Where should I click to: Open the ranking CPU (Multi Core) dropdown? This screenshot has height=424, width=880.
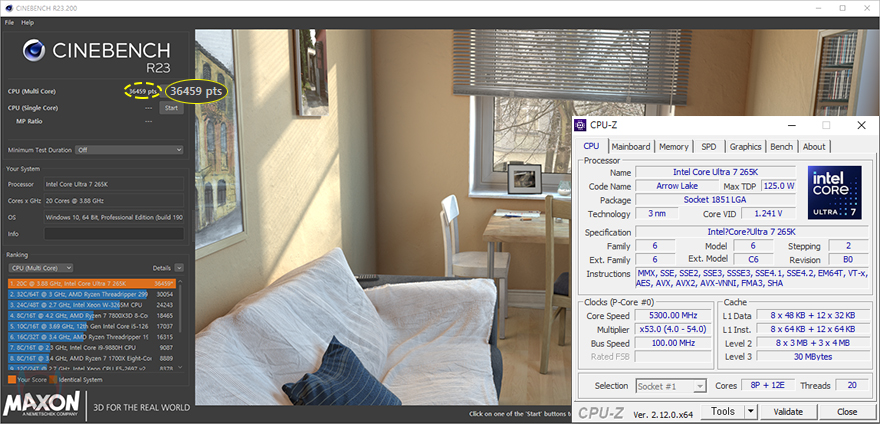[x=40, y=268]
